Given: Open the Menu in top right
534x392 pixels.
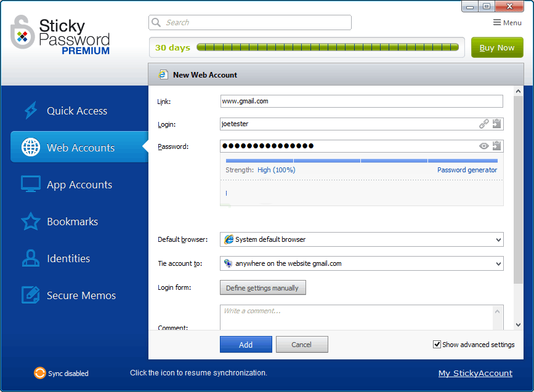Looking at the screenshot, I should coord(508,23).
